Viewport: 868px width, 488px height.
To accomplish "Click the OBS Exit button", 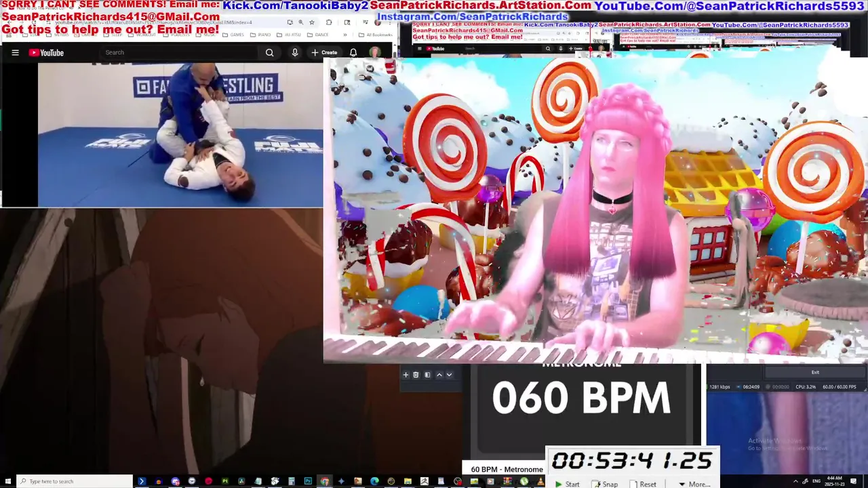I will tap(815, 372).
